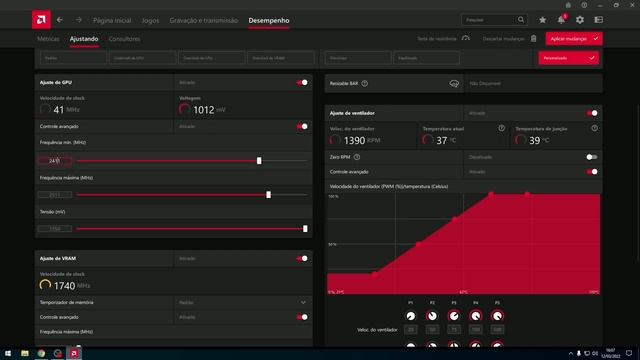The width and height of the screenshot is (640, 360).
Task: Open Gravação e transmissão tab
Action: 204,20
